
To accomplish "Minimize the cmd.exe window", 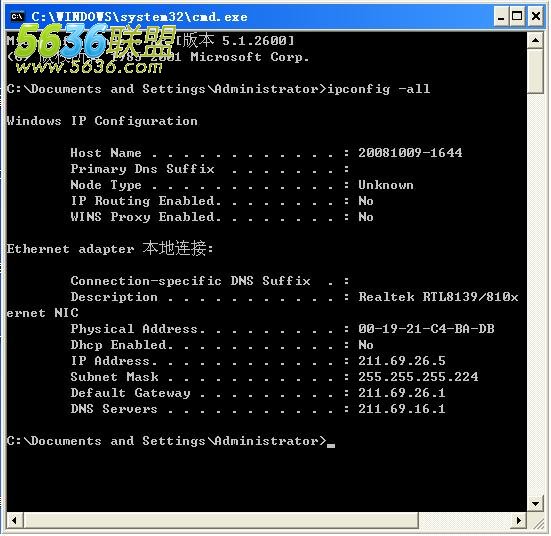I will pyautogui.click(x=501, y=17).
